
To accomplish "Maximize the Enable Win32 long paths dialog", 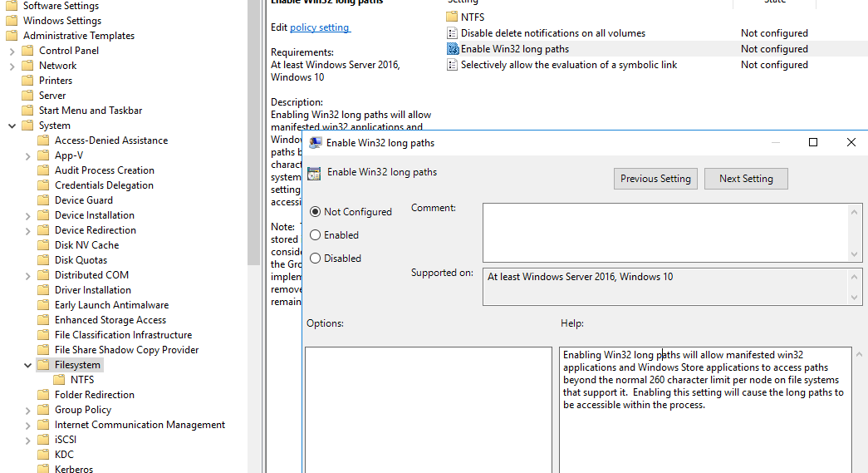I will (x=813, y=142).
